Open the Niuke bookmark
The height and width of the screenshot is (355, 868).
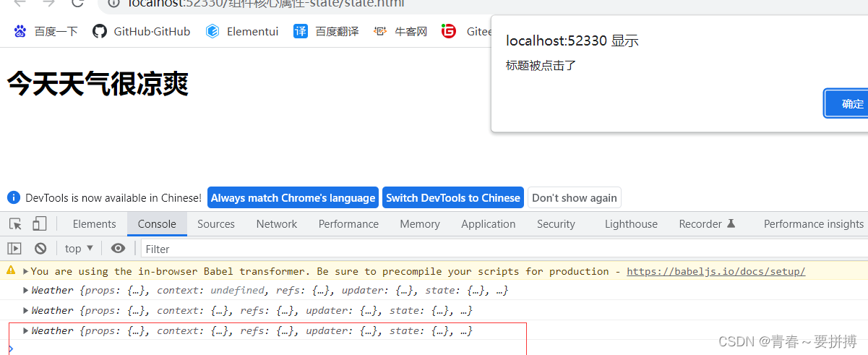pyautogui.click(x=401, y=31)
